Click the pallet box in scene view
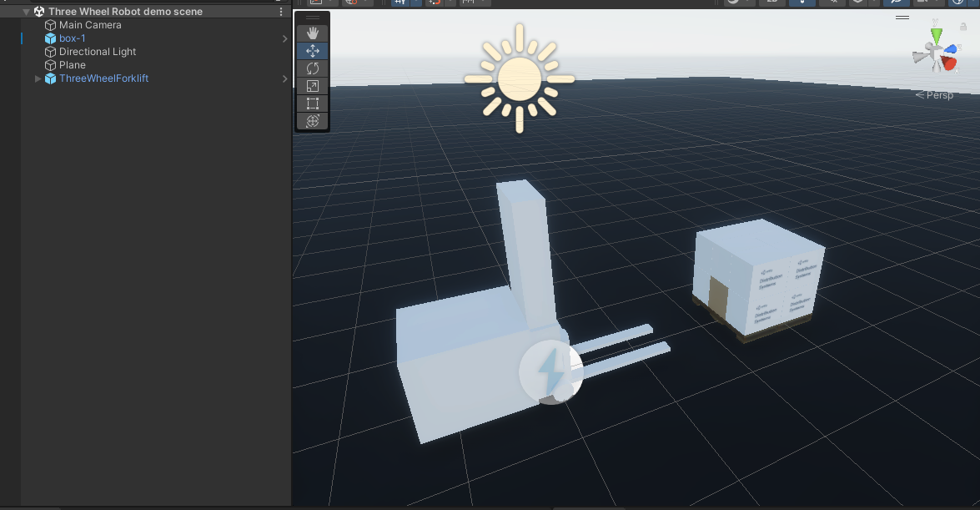 tap(758, 280)
